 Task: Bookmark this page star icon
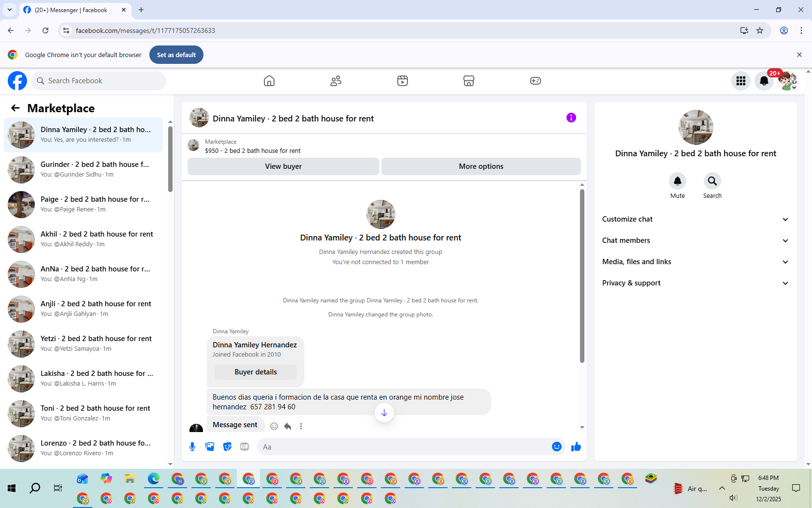pyautogui.click(x=760, y=30)
